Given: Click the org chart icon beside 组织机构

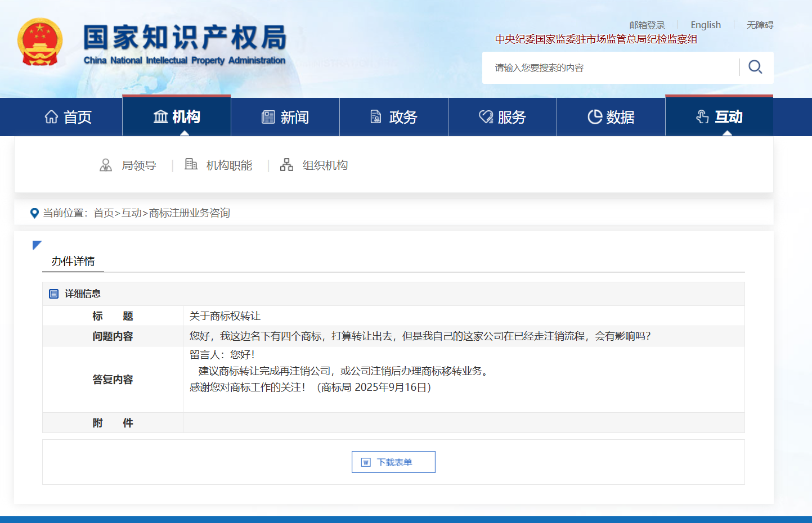Looking at the screenshot, I should pyautogui.click(x=286, y=165).
